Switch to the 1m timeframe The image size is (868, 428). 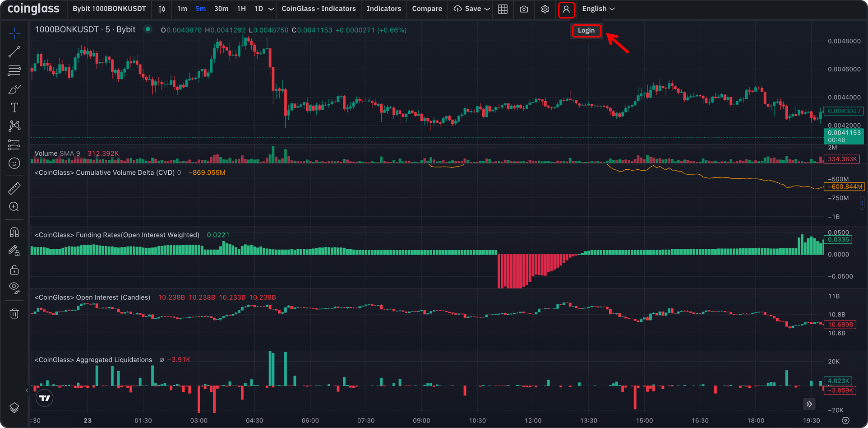pos(182,9)
